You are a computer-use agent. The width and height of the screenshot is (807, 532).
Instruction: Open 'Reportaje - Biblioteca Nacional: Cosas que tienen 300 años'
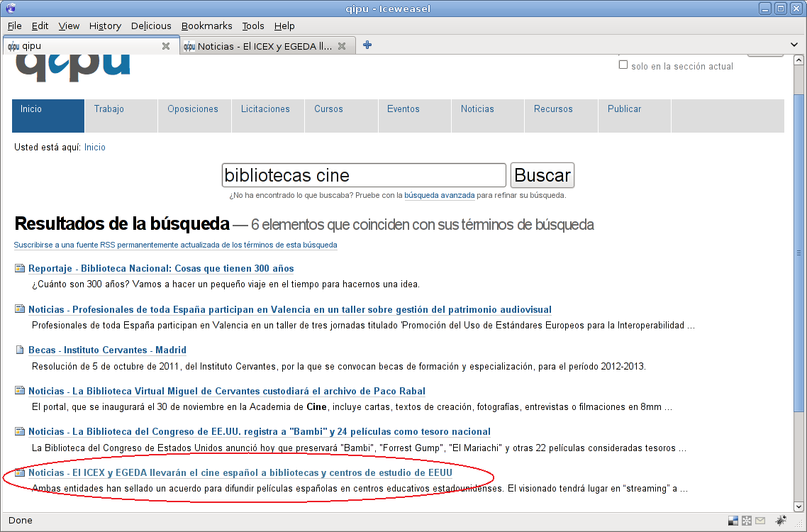tap(161, 268)
